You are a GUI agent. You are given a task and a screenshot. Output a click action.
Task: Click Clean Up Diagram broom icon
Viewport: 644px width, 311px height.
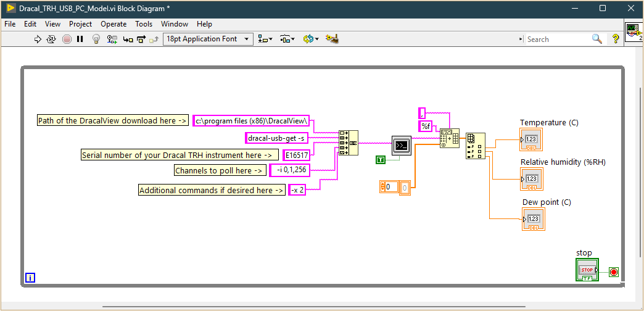(332, 39)
